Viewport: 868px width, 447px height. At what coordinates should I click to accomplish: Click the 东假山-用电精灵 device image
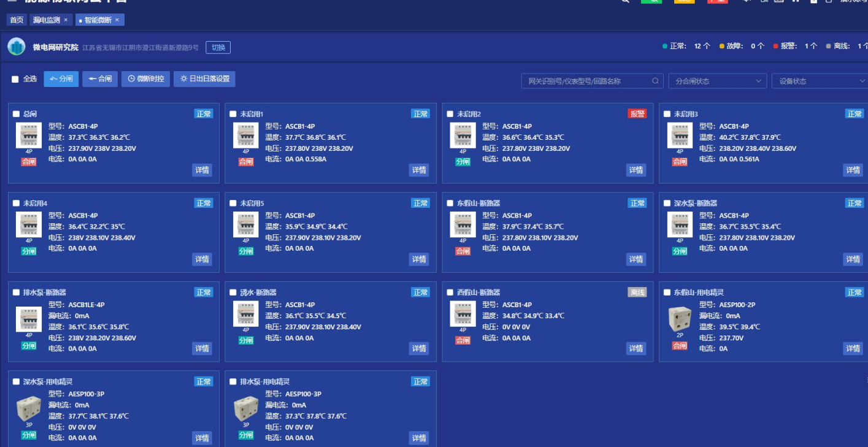pos(680,319)
